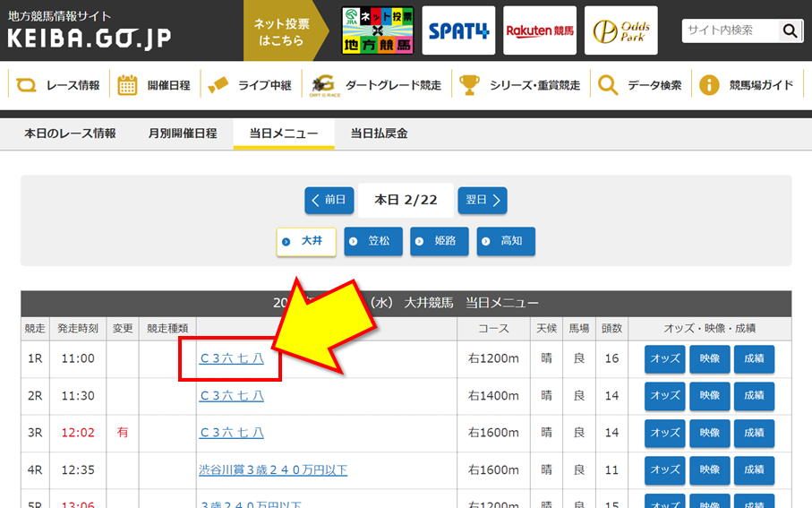This screenshot has height=508, width=812.
Task: Open the SPAT4 betting logo
Action: (x=458, y=30)
